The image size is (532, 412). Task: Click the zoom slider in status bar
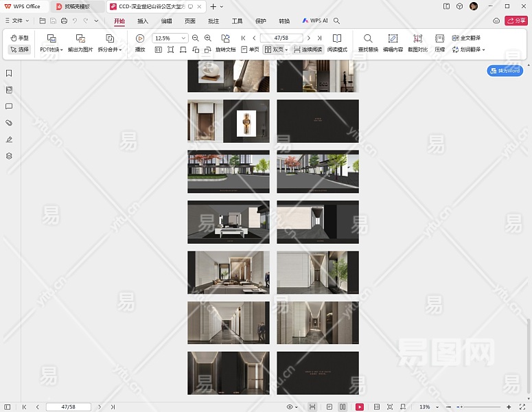coord(474,407)
